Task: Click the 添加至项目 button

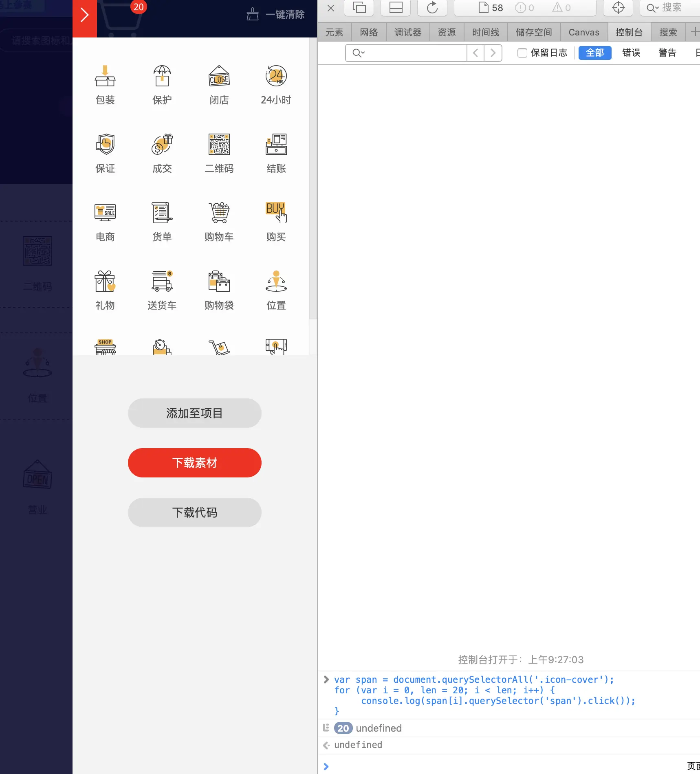Action: [x=195, y=413]
